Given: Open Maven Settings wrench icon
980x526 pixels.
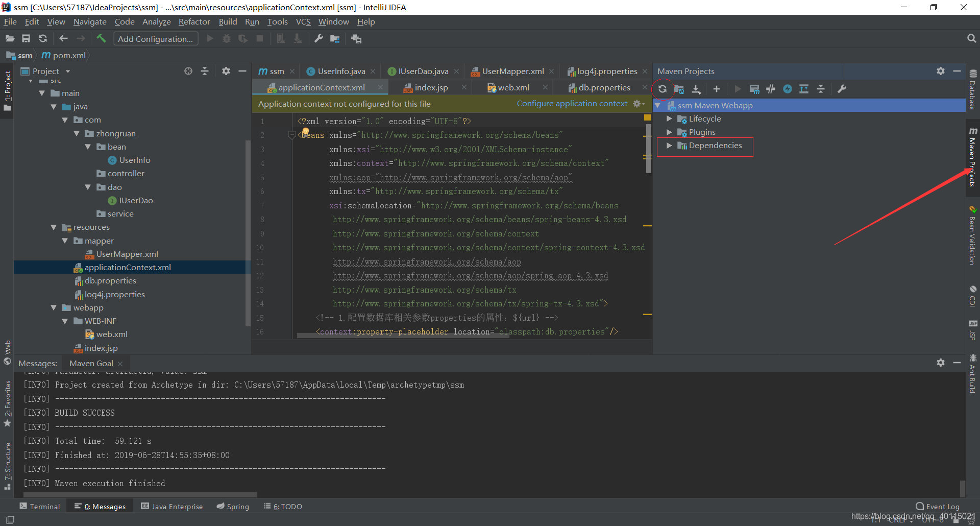Looking at the screenshot, I should tap(842, 89).
